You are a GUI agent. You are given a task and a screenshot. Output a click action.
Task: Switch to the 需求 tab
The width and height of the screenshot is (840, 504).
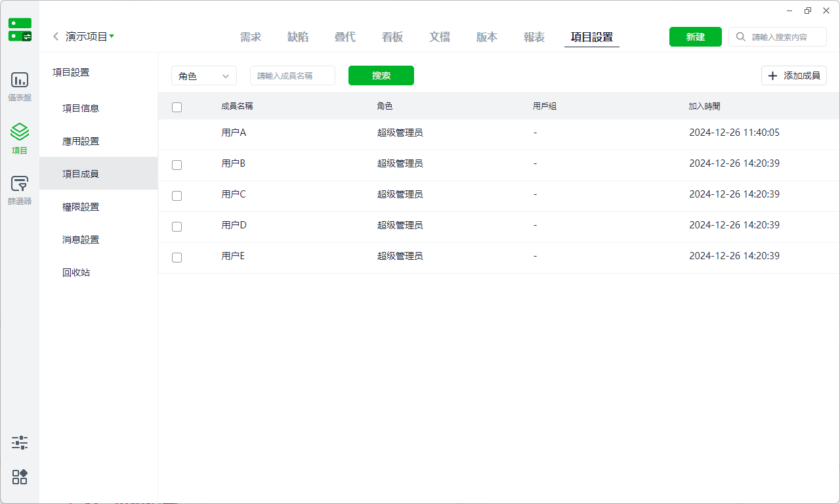point(251,37)
